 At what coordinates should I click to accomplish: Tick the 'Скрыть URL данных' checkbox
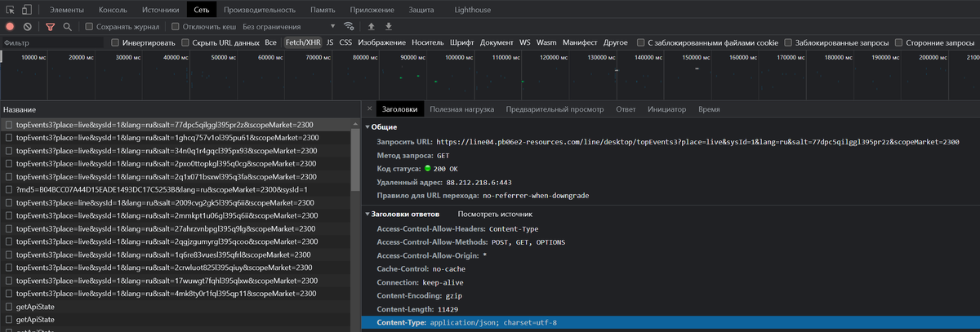click(186, 42)
